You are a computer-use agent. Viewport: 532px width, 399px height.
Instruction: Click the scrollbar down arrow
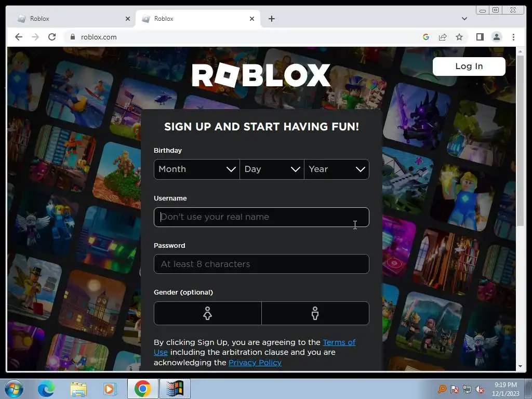pyautogui.click(x=520, y=366)
